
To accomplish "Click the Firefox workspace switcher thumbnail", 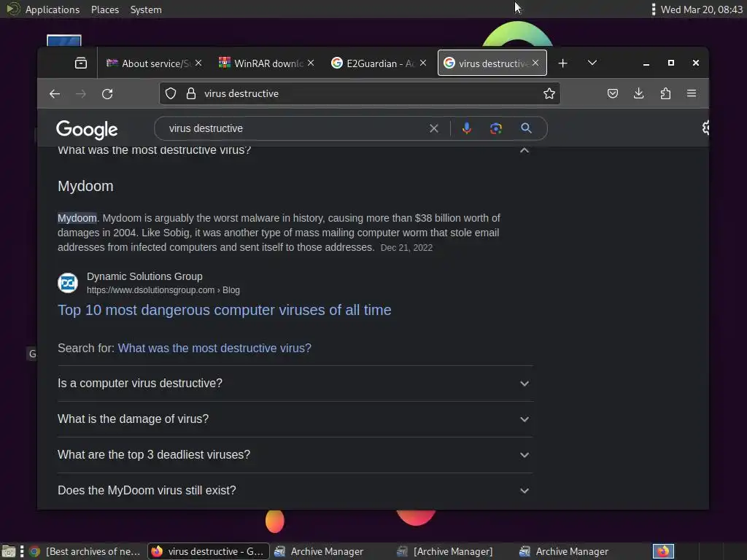I will pos(663,551).
